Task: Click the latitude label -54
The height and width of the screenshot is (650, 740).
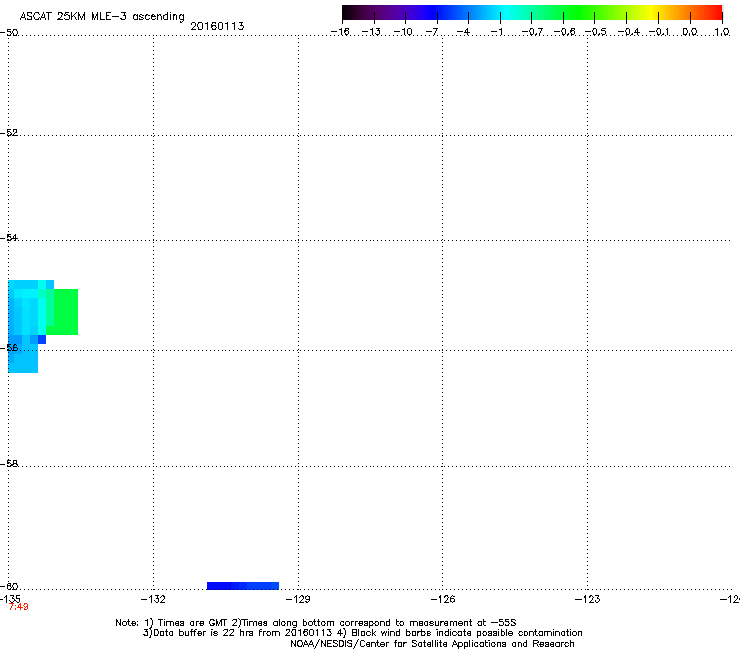Action: (9, 237)
